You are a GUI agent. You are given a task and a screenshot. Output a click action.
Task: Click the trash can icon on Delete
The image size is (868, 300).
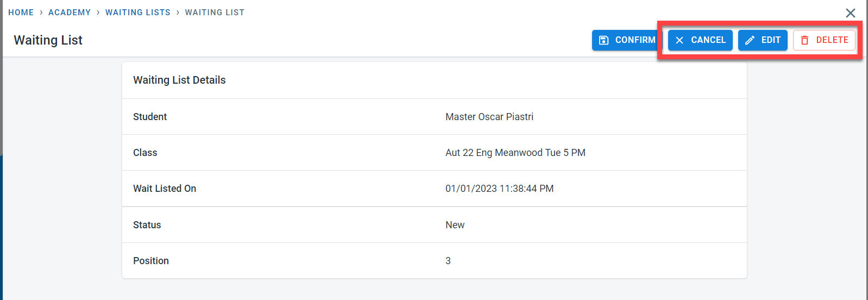[804, 40]
